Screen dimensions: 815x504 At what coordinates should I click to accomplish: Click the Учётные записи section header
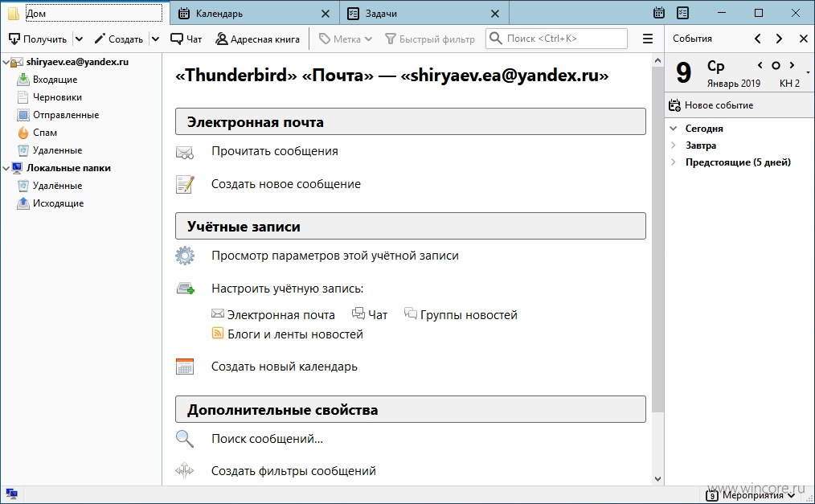coord(411,226)
